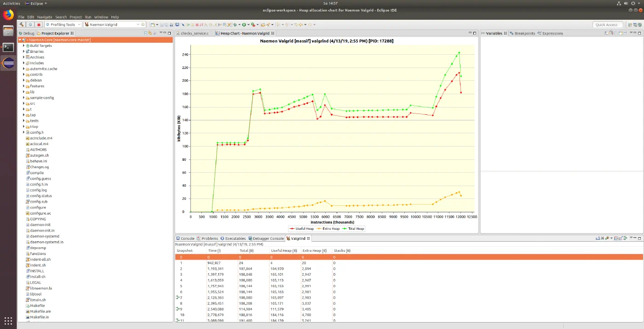This screenshot has height=329, width=644.
Task: Toggle Show Logical Structure in Variables view
Action: pos(611,33)
